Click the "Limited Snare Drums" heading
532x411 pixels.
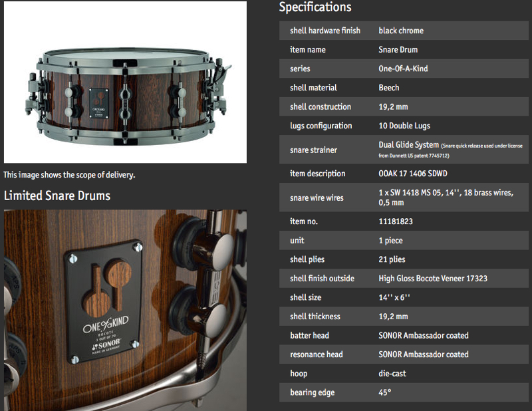57,196
